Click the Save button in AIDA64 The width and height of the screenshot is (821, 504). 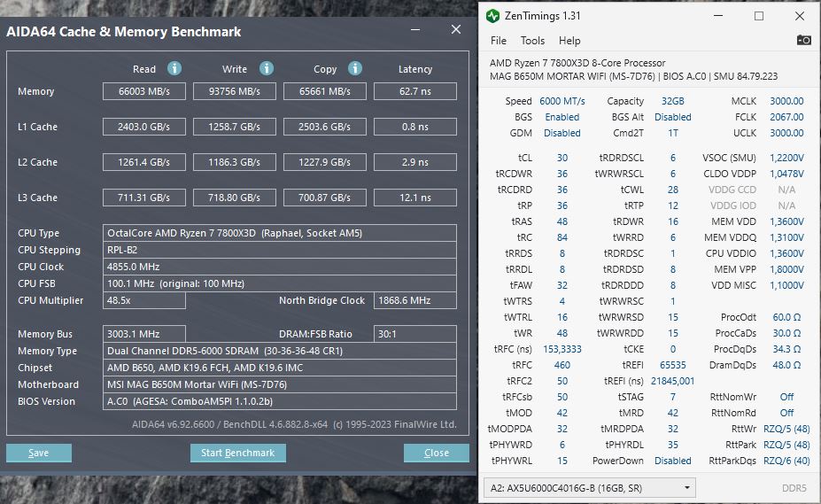tap(39, 453)
